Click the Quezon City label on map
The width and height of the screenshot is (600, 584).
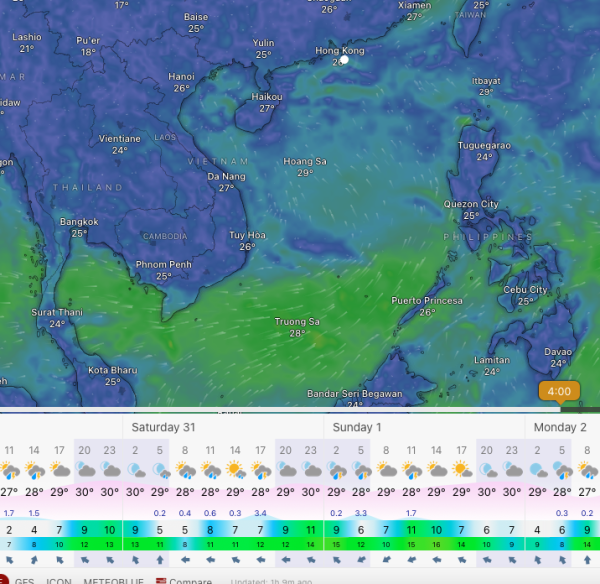[x=470, y=204]
